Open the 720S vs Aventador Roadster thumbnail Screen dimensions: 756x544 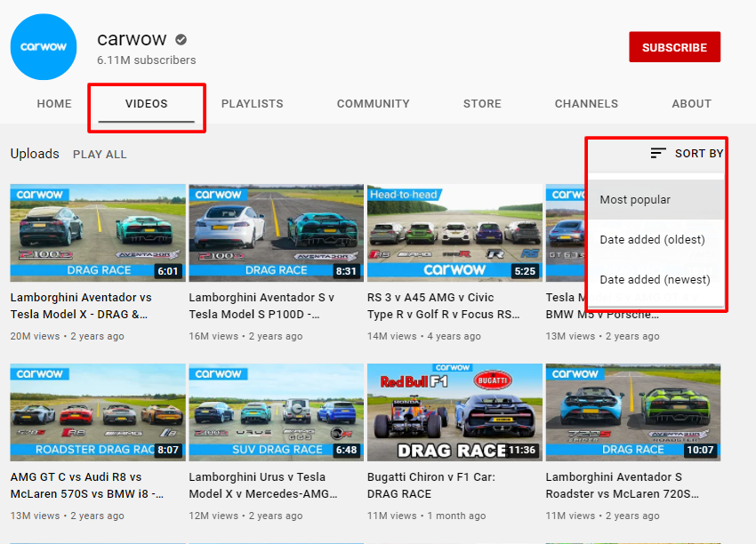pyautogui.click(x=633, y=412)
